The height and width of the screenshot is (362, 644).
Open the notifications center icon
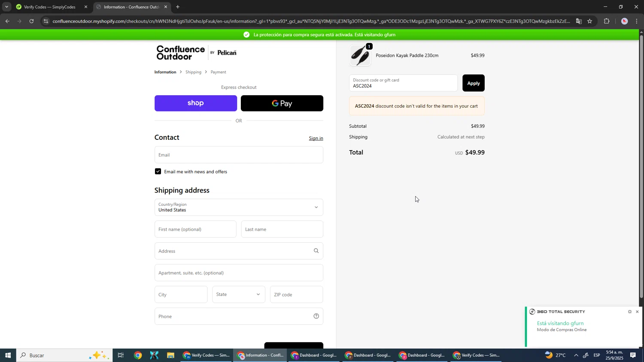pos(633,355)
